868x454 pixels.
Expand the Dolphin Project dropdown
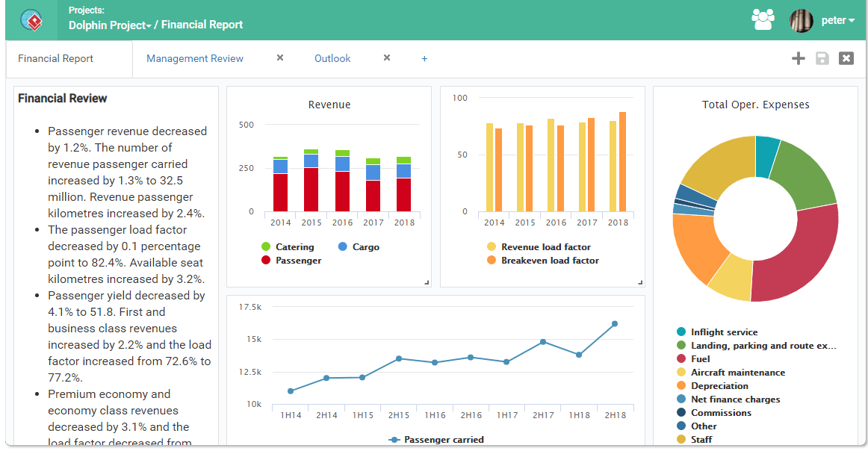point(110,25)
